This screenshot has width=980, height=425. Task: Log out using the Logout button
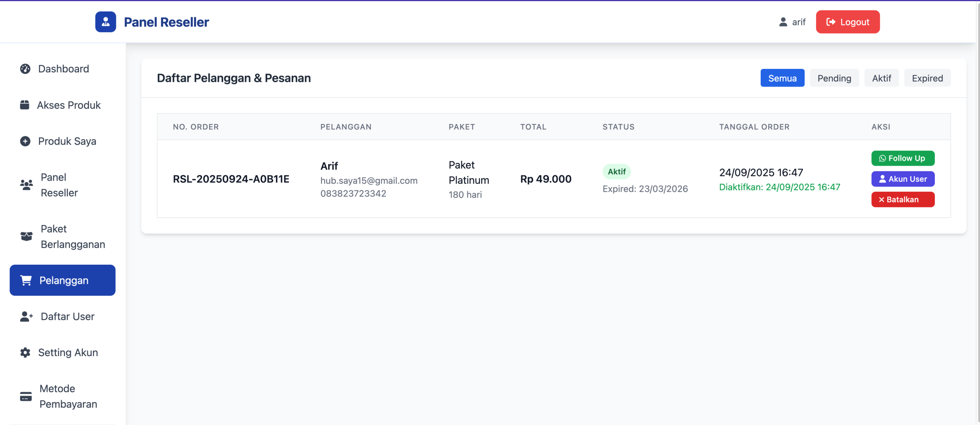(x=848, y=22)
